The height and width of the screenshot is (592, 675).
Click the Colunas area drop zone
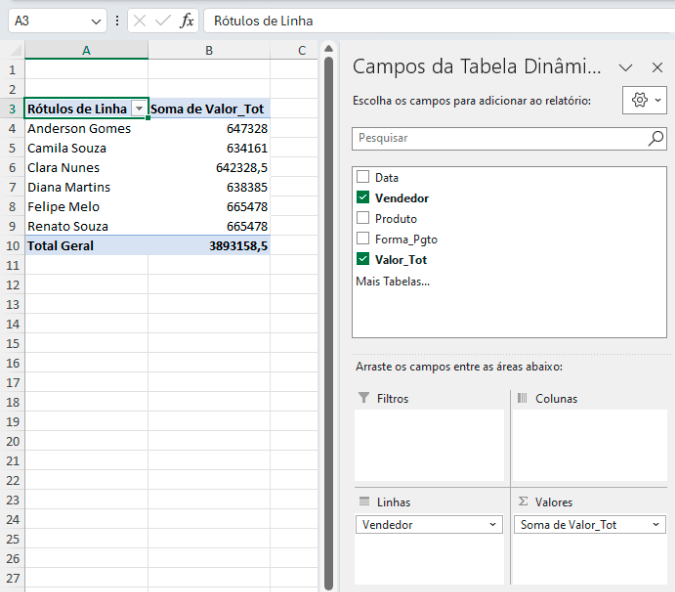pos(590,445)
